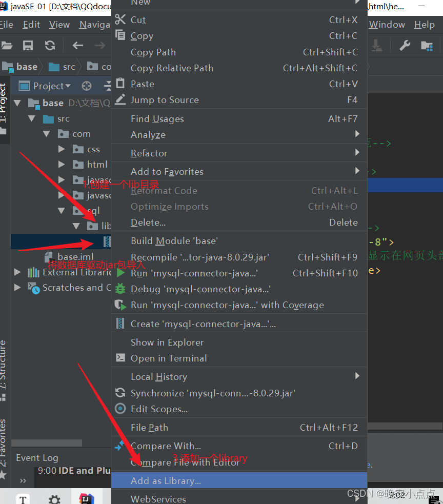Viewport: 443px width, 504px height.
Task: Click the green Run arrow icon
Action: pos(120,273)
